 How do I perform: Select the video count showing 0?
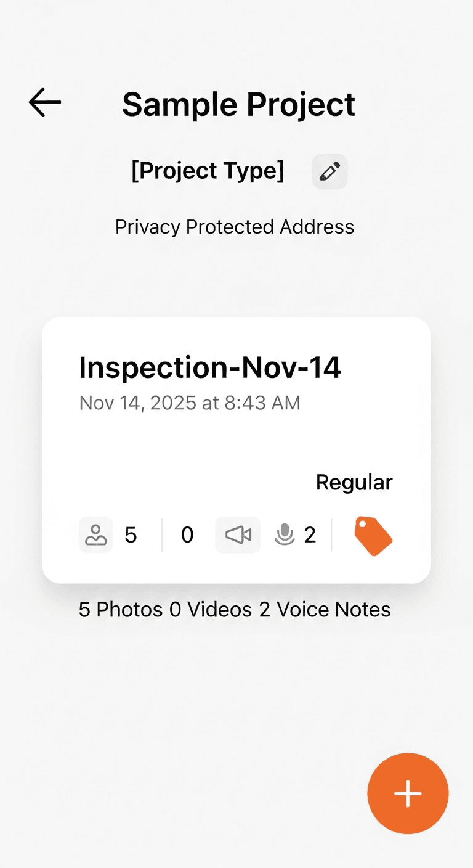click(x=187, y=535)
